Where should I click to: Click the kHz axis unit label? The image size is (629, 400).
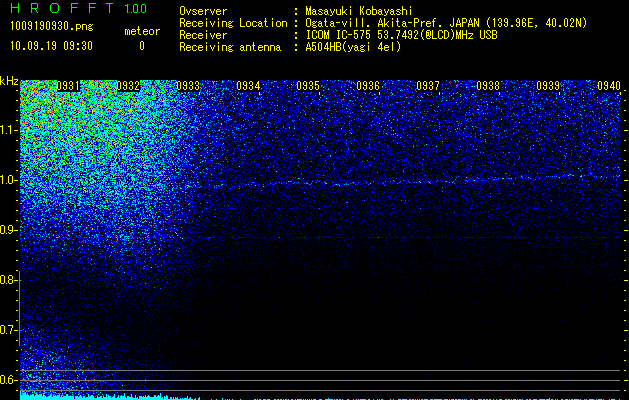click(x=9, y=81)
